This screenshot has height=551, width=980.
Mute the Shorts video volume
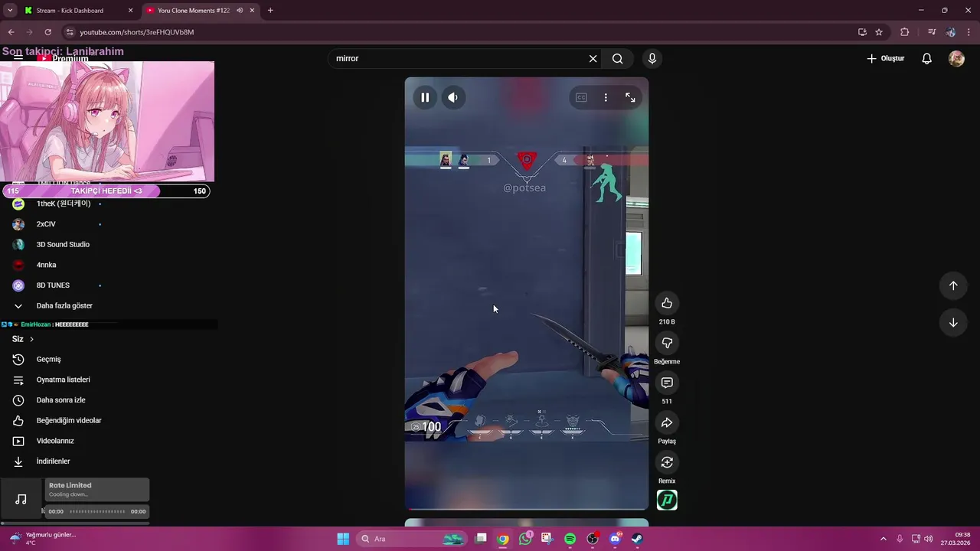pos(453,97)
